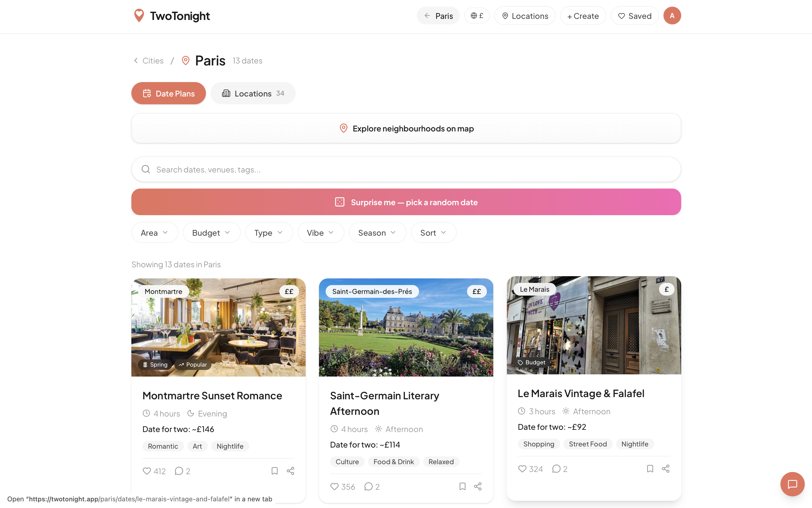Open the Budget filter dropdown
Screen dimensions: 812x508
coord(211,232)
